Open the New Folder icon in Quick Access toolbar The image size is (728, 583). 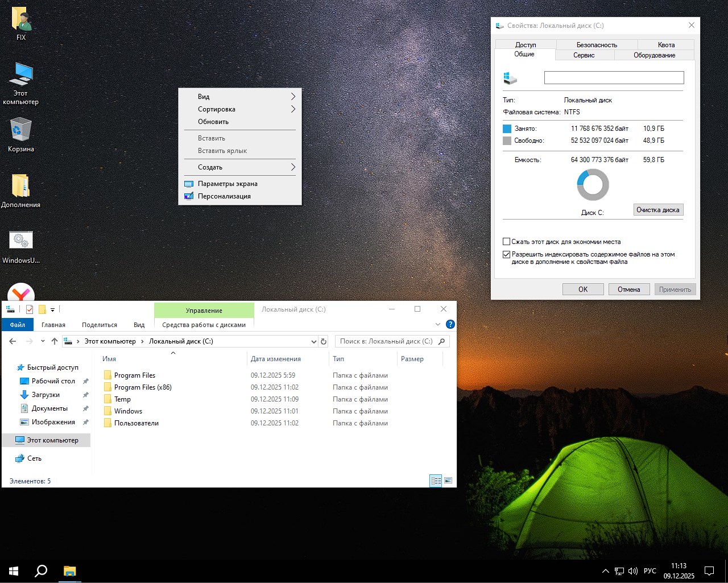click(42, 309)
